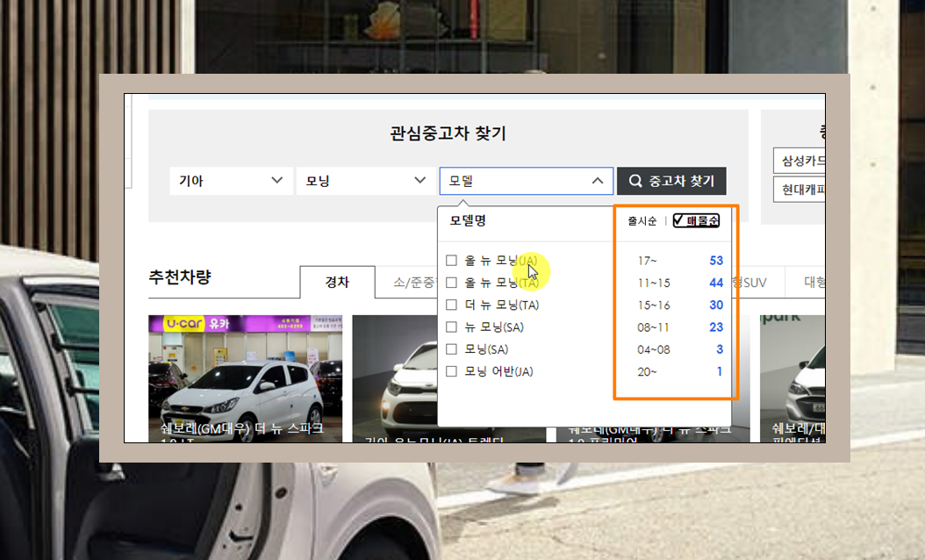This screenshot has height=560, width=925.
Task: Check the 뉴 모닝(SA) checkbox
Action: (451, 327)
